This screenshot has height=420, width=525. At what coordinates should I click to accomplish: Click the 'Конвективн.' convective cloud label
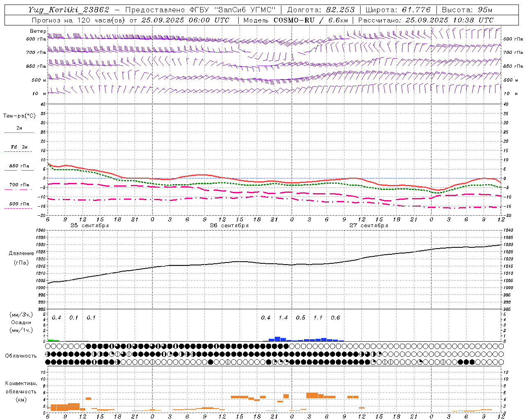point(21,383)
